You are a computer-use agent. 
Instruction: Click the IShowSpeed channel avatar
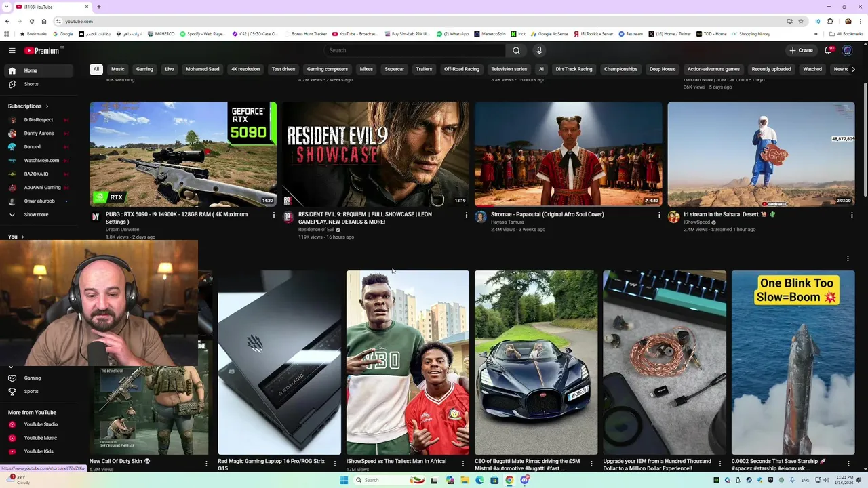pyautogui.click(x=673, y=217)
